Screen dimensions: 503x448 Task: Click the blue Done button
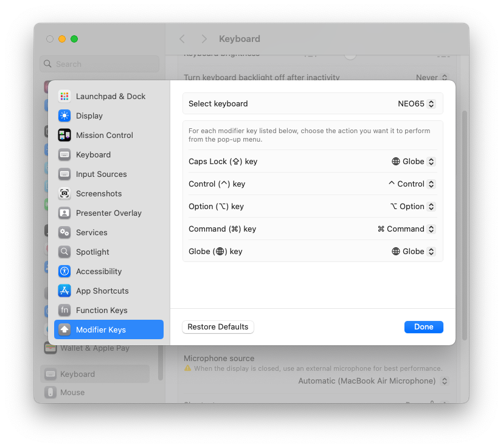pos(423,327)
